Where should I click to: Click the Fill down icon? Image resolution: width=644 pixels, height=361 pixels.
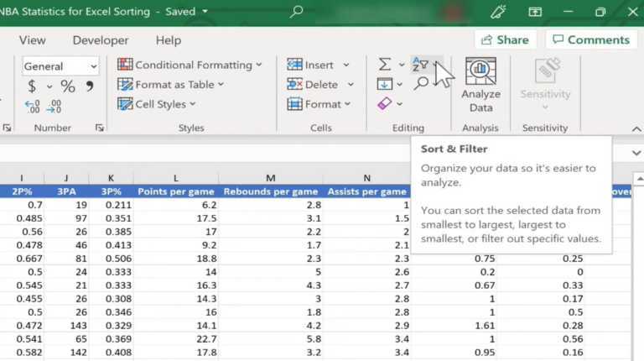click(x=384, y=84)
